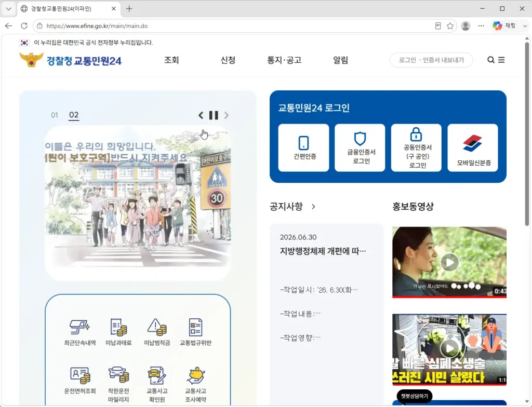Expand 공지사항 with the arrow
Image resolution: width=532 pixels, height=407 pixels.
pyautogui.click(x=313, y=207)
